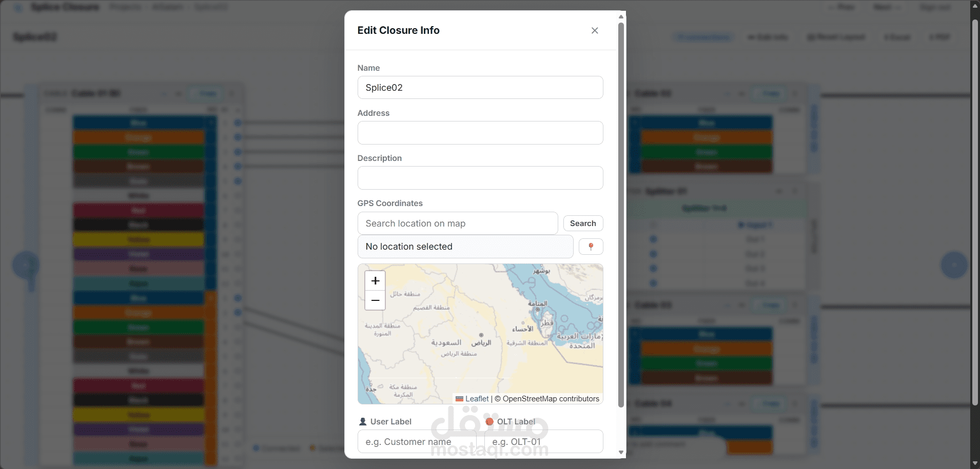Click into the Description input field
This screenshot has height=469, width=980.
[x=480, y=178]
